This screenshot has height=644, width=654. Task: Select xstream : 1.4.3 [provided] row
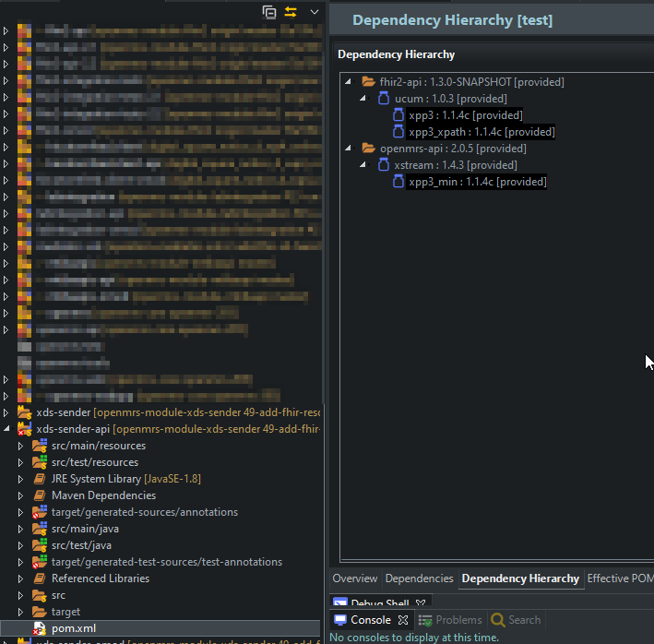coord(456,165)
